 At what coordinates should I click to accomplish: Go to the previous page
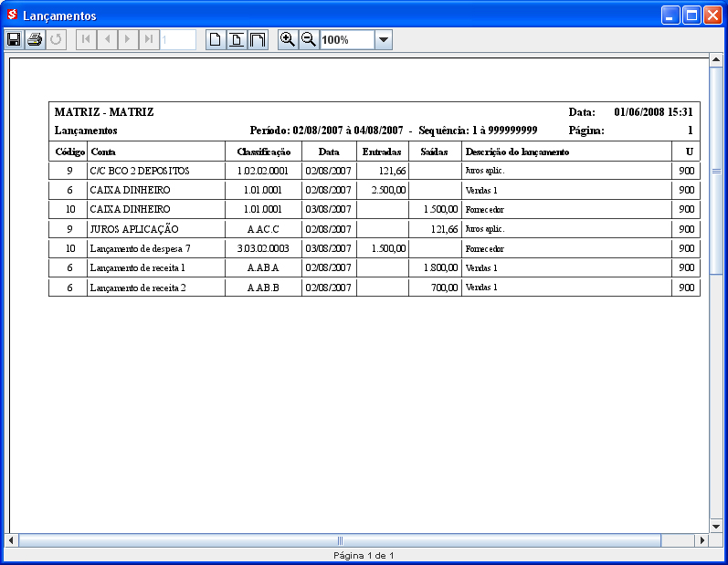[x=107, y=39]
